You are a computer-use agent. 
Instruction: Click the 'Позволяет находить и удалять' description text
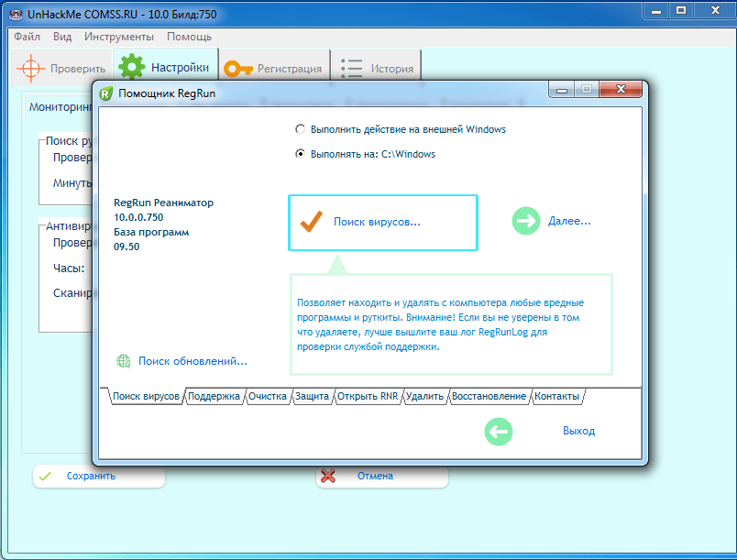pyautogui.click(x=440, y=324)
